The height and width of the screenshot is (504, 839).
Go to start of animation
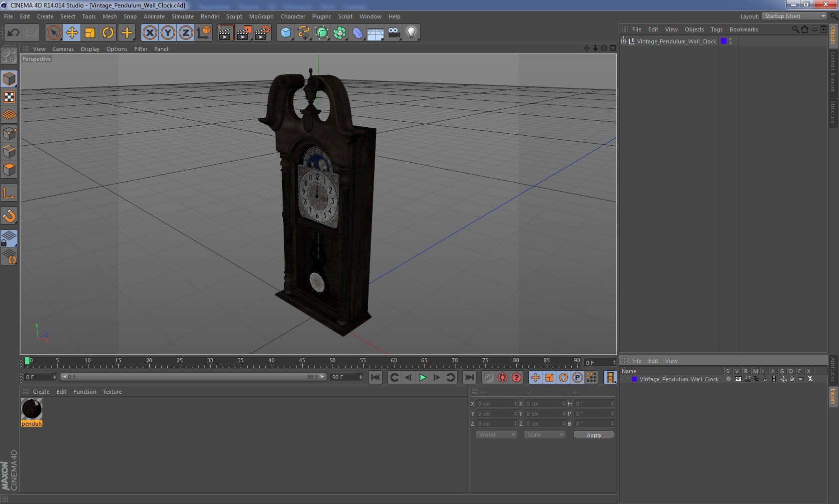point(376,377)
